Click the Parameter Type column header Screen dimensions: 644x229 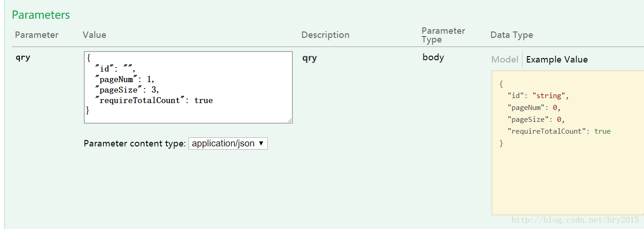[443, 35]
